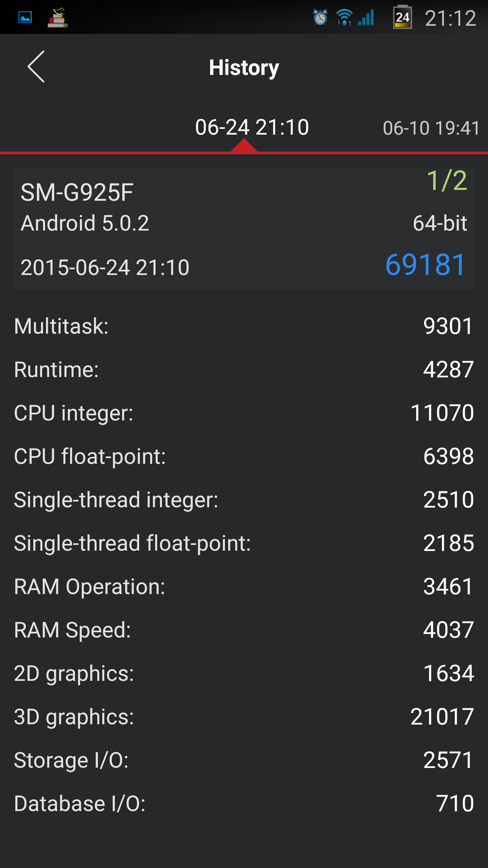Image resolution: width=488 pixels, height=868 pixels.
Task: Tap the status bar clock 21:12
Action: click(450, 18)
